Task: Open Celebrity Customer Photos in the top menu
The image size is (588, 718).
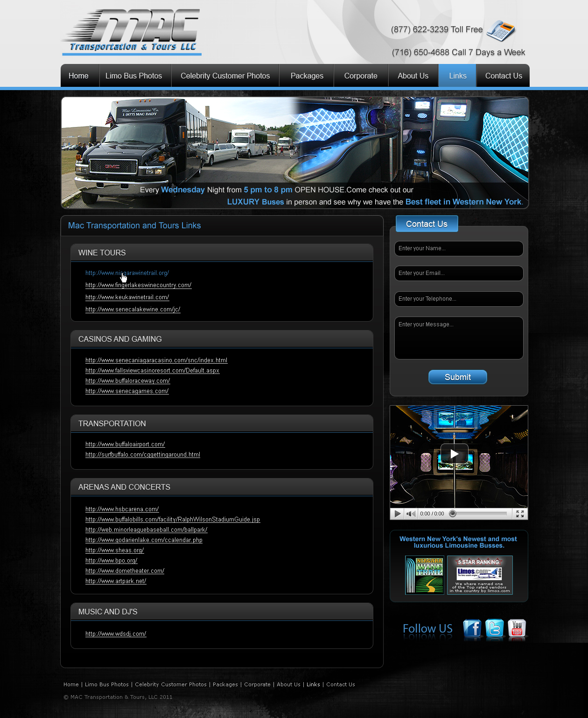Action: (x=225, y=76)
